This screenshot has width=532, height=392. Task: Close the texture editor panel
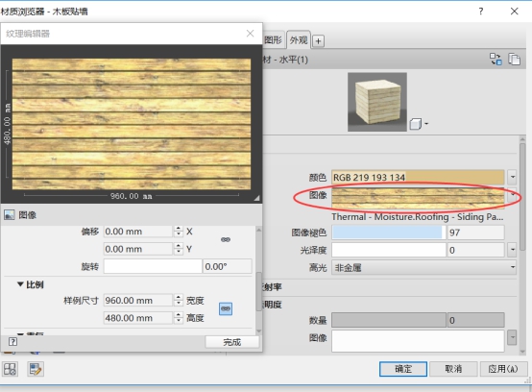pos(250,34)
